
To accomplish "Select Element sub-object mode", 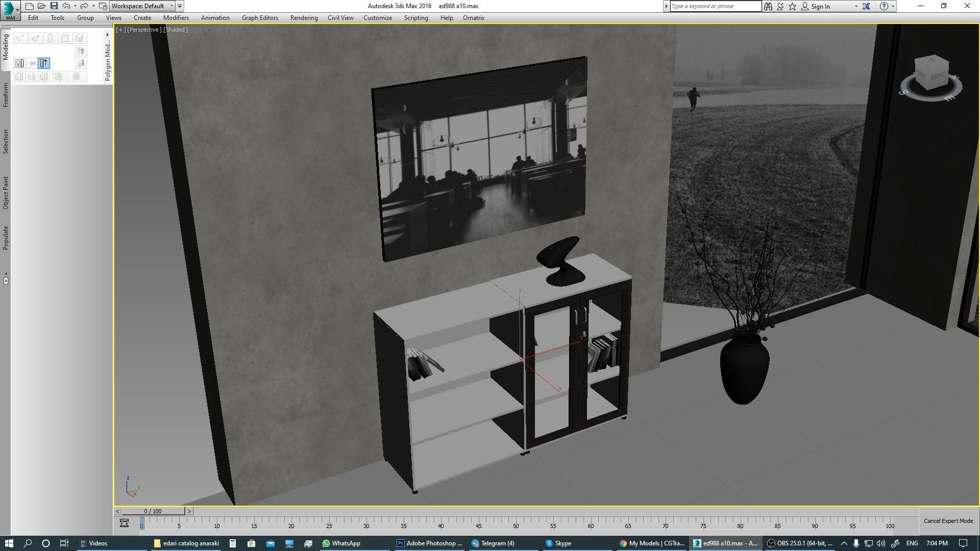I will tap(80, 38).
